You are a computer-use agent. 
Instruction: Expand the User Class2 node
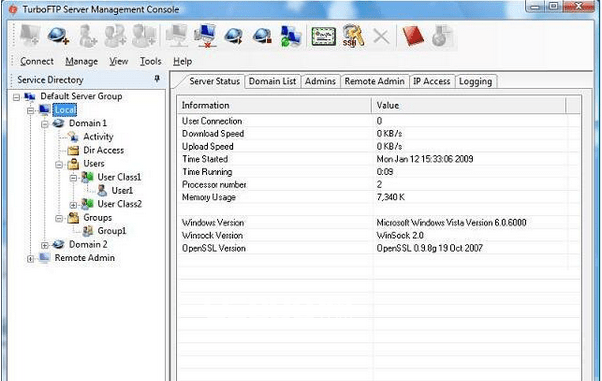tap(73, 205)
